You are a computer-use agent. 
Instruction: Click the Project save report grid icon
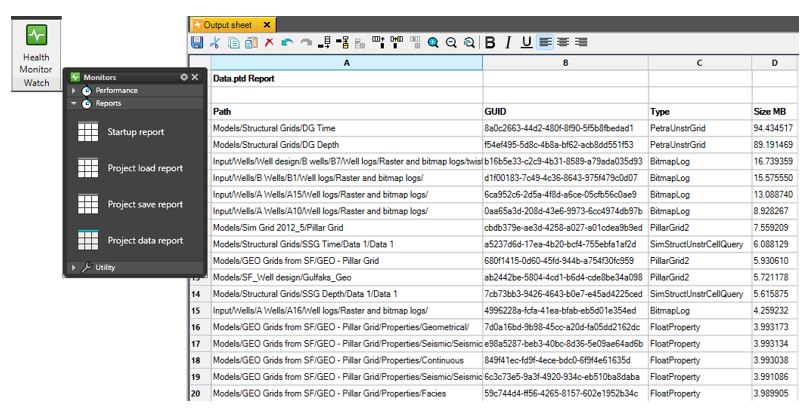pyautogui.click(x=88, y=204)
